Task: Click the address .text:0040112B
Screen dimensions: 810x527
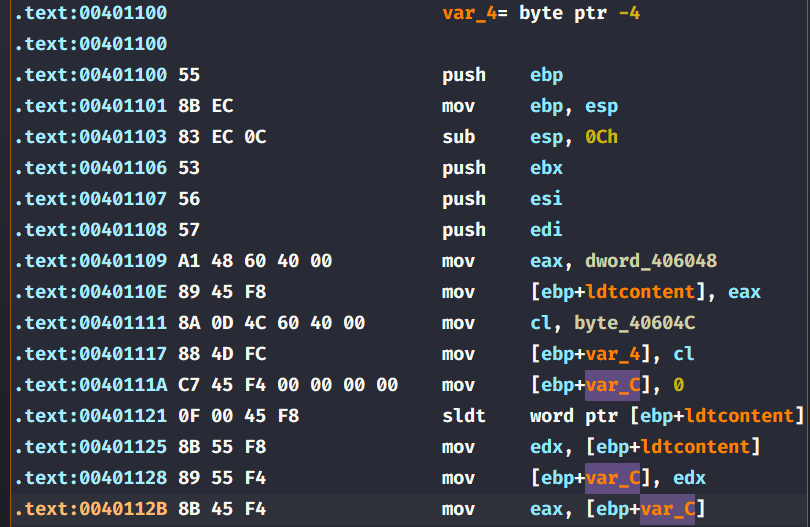Action: [91, 509]
